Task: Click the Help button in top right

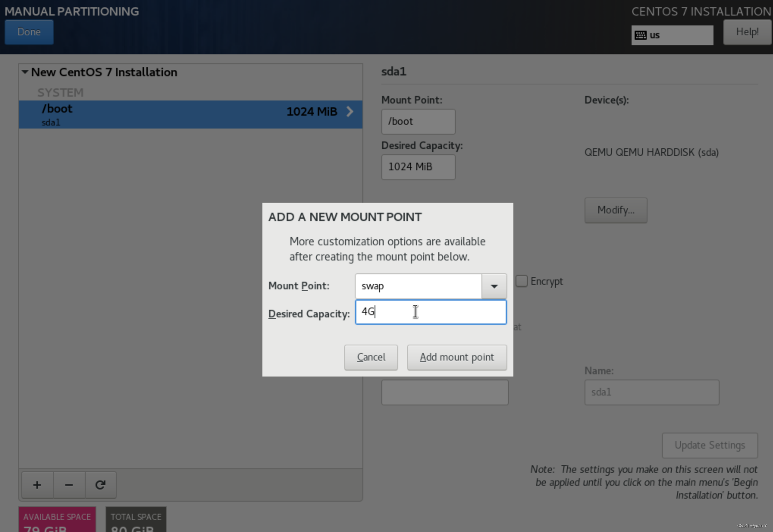Action: (x=747, y=32)
